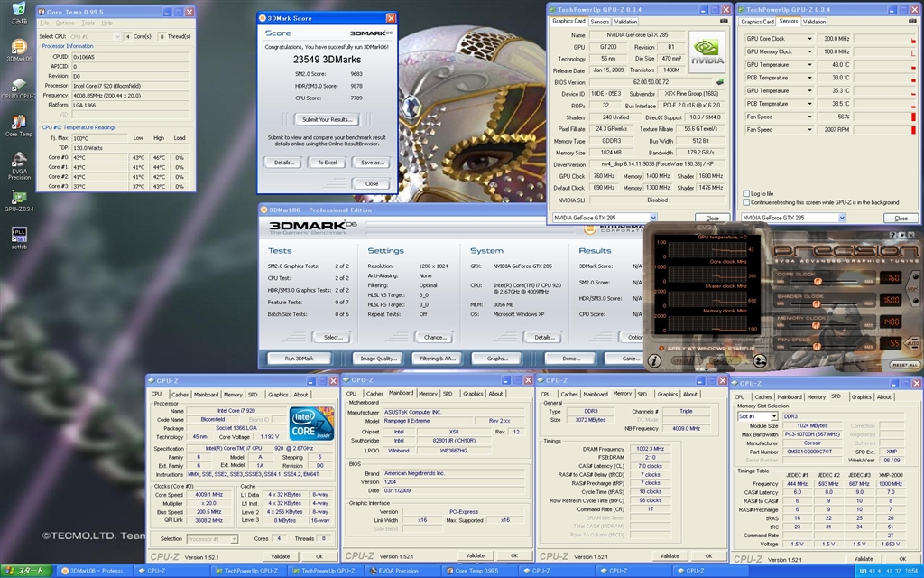Open Filtering & AA... in 3DMark06
Image resolution: width=924 pixels, height=578 pixels.
click(438, 359)
